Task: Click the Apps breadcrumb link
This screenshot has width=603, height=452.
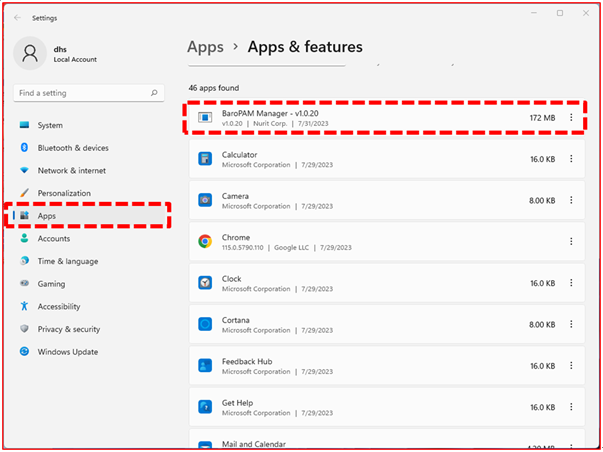Action: 205,47
